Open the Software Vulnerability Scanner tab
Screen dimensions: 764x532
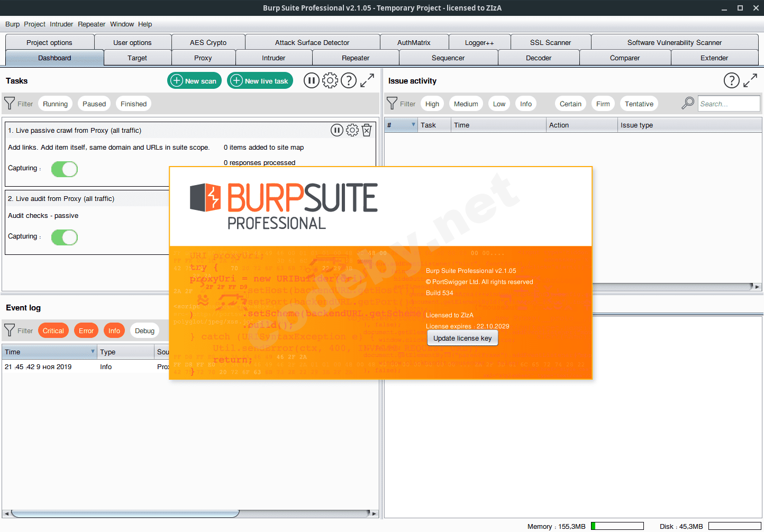675,42
